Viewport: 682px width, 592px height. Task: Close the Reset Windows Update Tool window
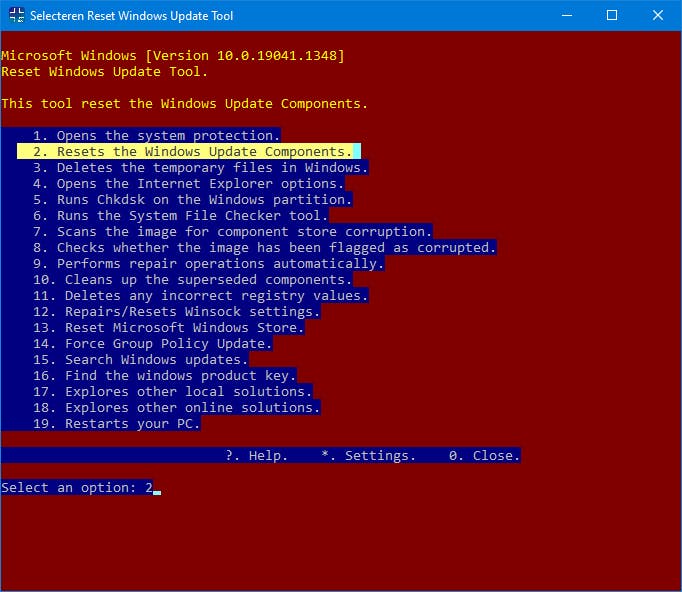pos(658,15)
